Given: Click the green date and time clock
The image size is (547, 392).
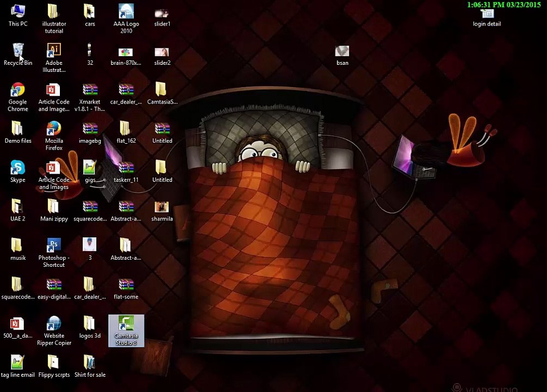Looking at the screenshot, I should (x=504, y=4).
